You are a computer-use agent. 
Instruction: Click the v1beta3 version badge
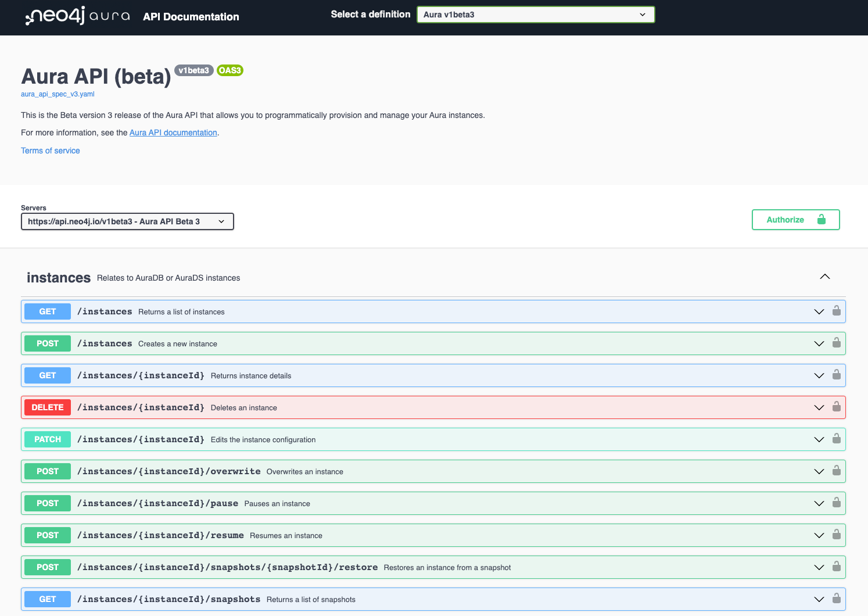(x=194, y=70)
